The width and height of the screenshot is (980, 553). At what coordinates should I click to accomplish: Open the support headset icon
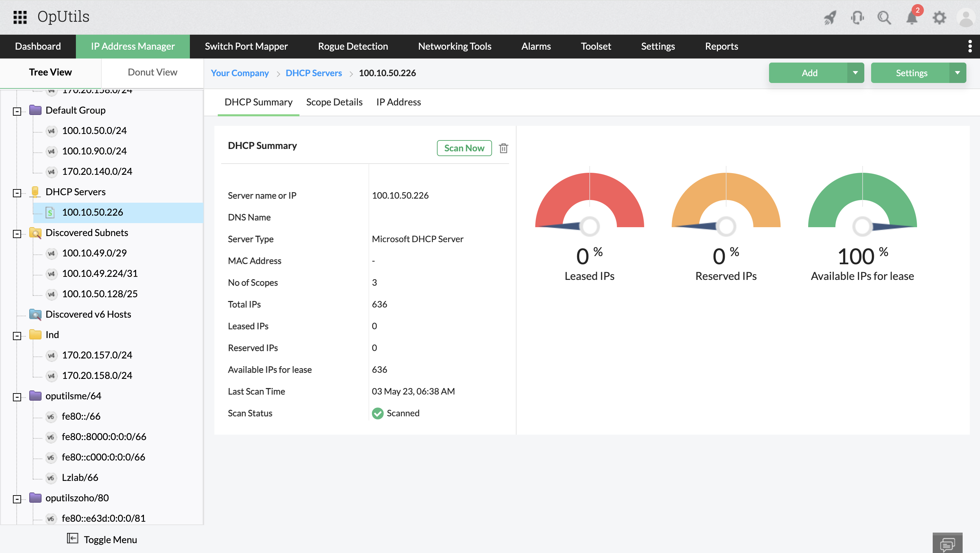(x=857, y=17)
